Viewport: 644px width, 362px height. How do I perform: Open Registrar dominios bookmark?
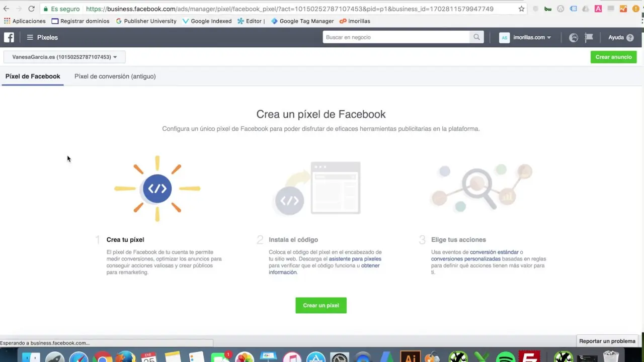point(80,21)
